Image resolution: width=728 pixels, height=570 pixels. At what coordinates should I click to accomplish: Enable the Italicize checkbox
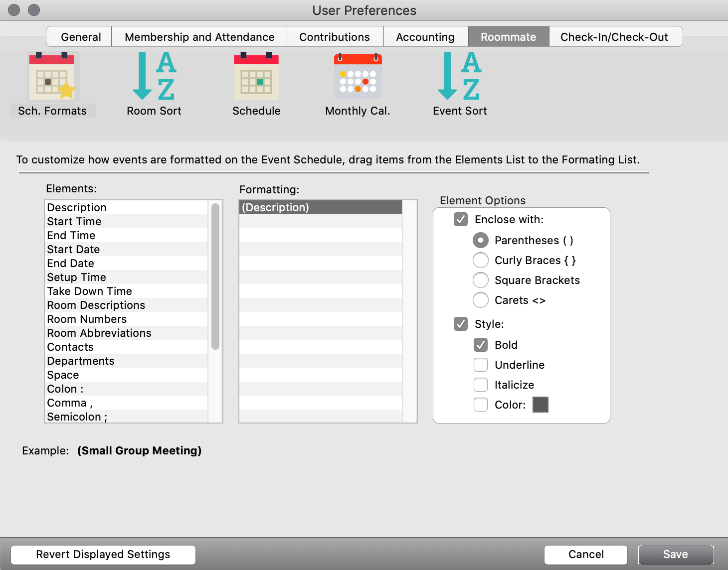tap(481, 385)
